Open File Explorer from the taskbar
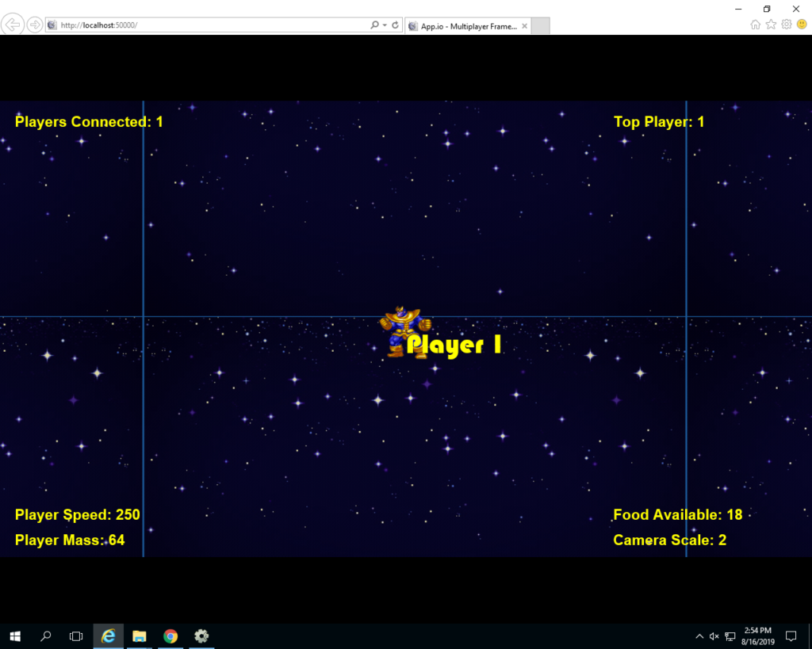 pos(140,636)
